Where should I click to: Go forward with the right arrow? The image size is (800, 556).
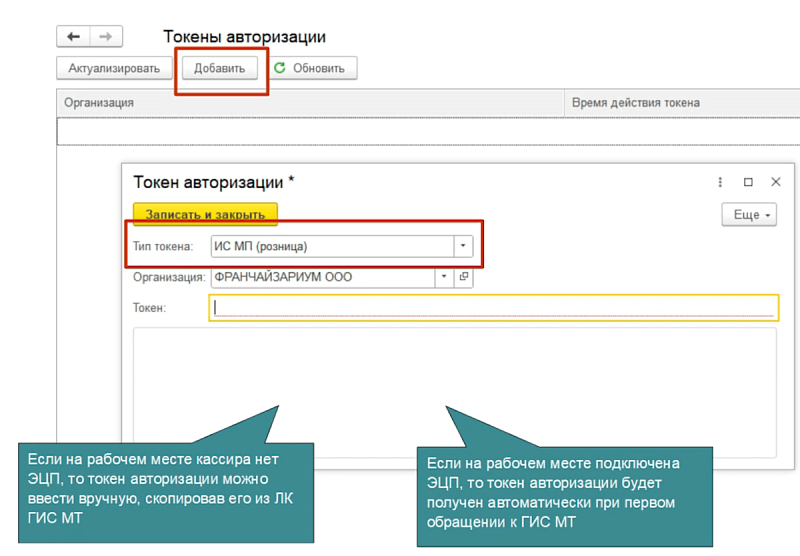coord(106,37)
